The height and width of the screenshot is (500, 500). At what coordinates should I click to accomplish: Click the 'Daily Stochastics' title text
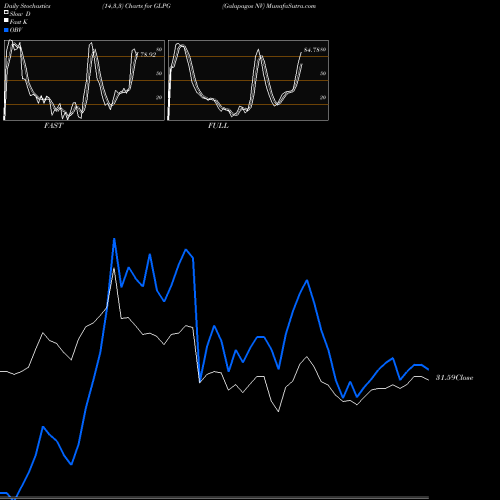pyautogui.click(x=27, y=6)
